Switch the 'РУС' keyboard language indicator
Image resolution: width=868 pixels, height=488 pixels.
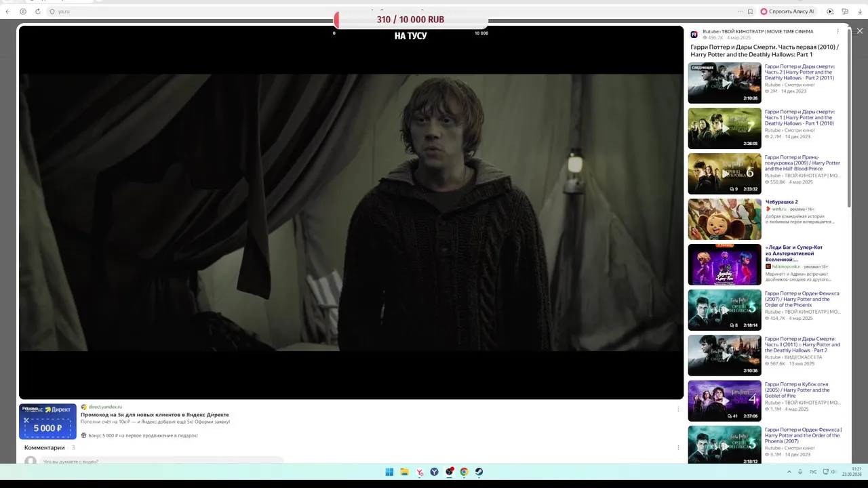813,472
